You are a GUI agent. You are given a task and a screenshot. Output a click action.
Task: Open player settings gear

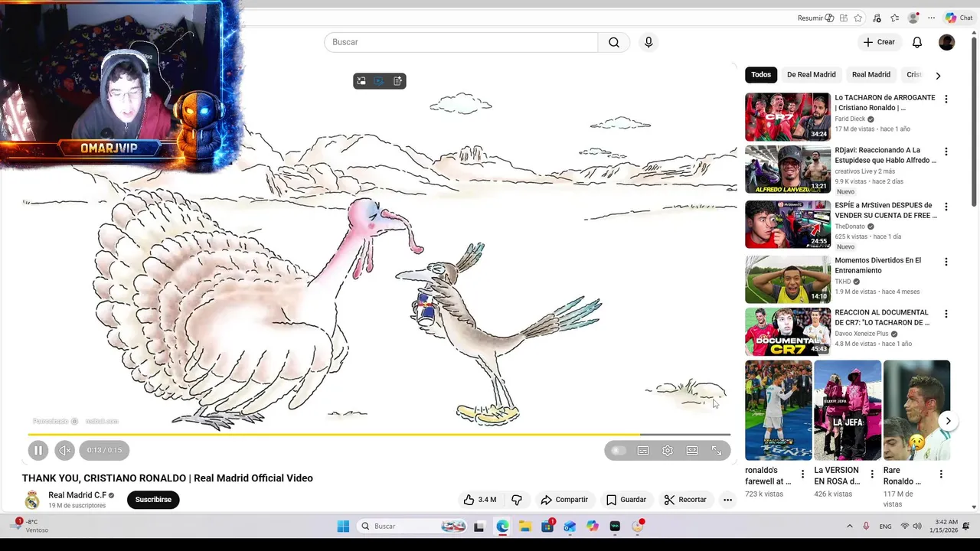(x=668, y=451)
